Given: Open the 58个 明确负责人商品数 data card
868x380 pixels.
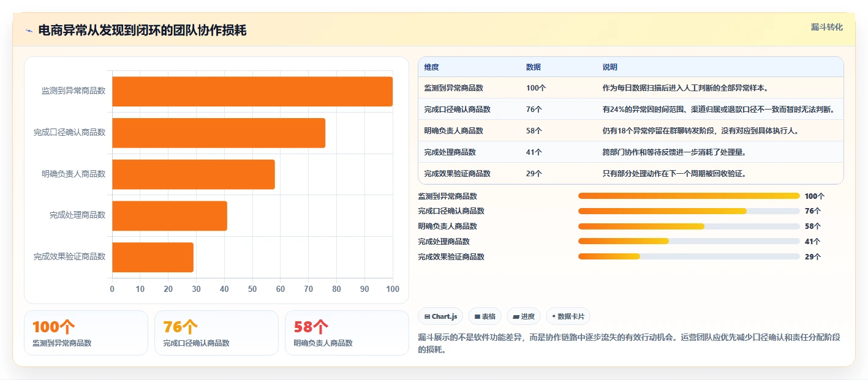Looking at the screenshot, I should pyautogui.click(x=347, y=333).
